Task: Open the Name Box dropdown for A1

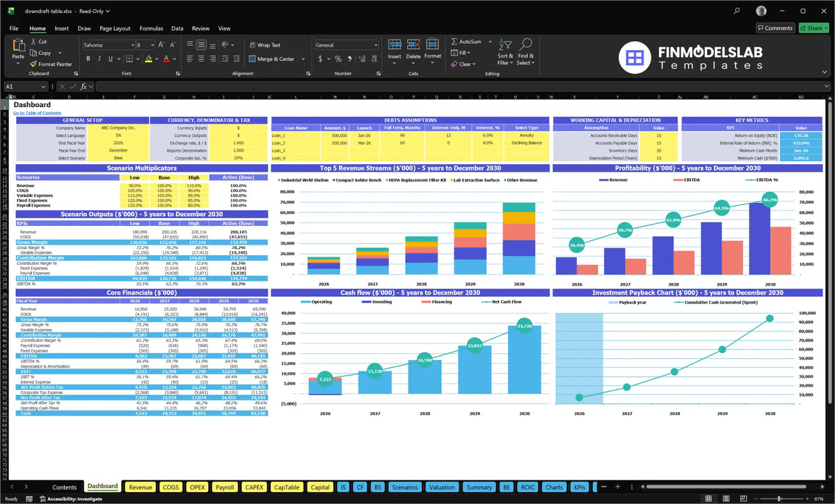Action: (44, 87)
